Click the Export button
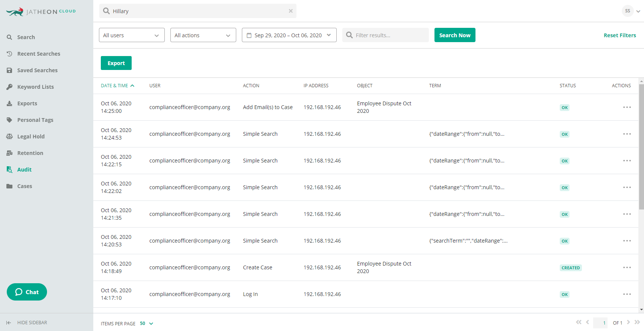This screenshot has height=331, width=644. pyautogui.click(x=116, y=63)
